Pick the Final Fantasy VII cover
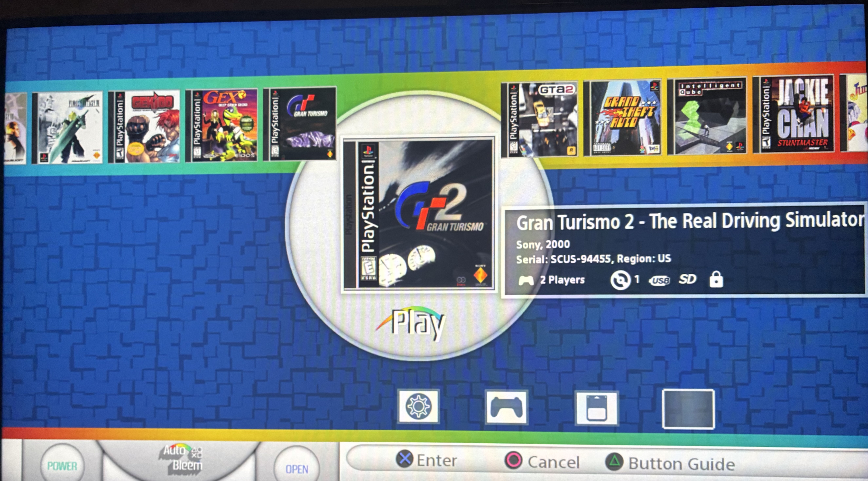 click(67, 128)
